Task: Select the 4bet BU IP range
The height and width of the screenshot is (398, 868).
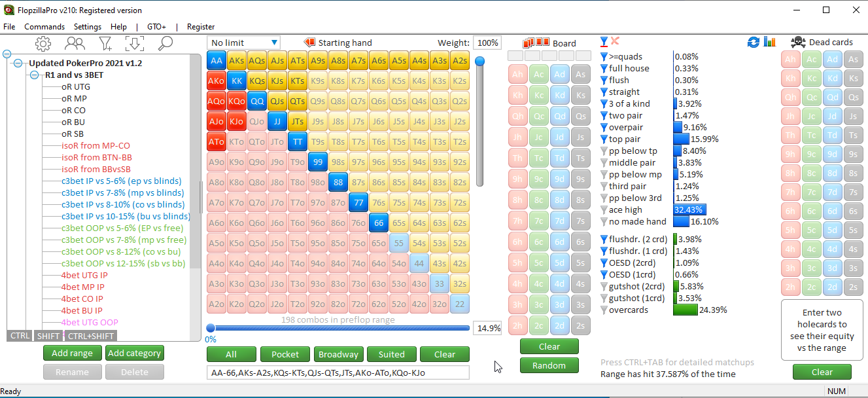Action: pyautogui.click(x=82, y=310)
